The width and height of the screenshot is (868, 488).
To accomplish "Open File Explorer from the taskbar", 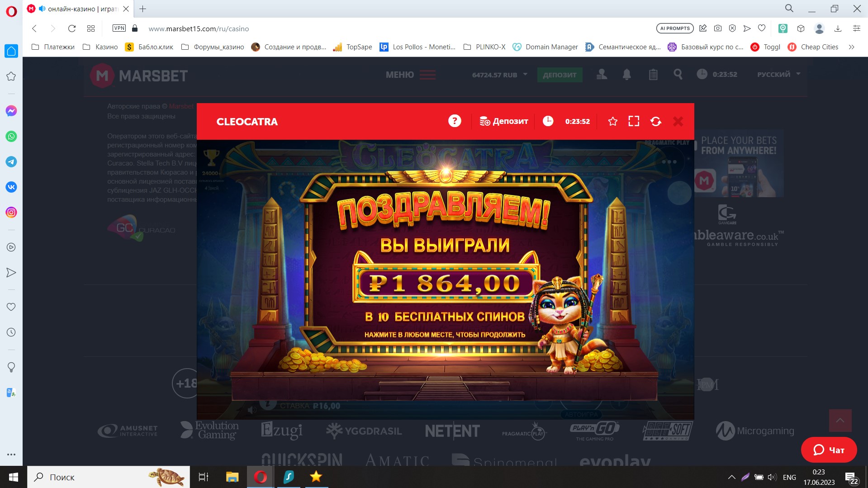I will [x=232, y=477].
